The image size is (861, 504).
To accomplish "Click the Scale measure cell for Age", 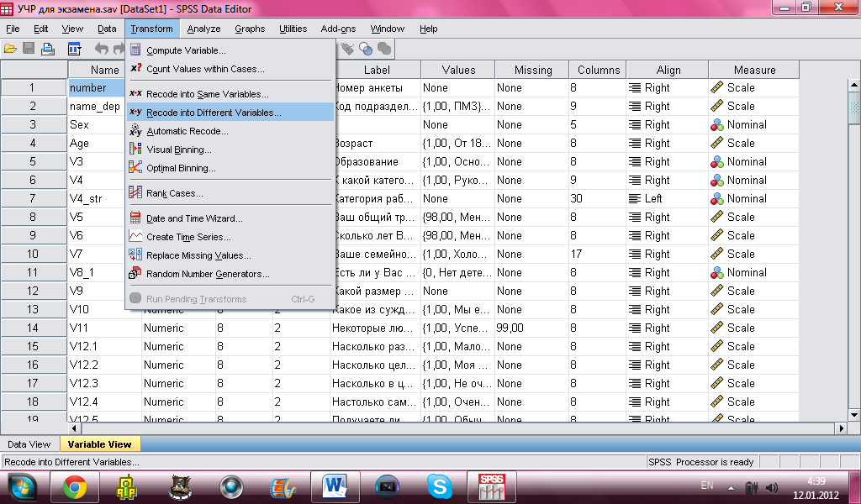I will pyautogui.click(x=753, y=143).
